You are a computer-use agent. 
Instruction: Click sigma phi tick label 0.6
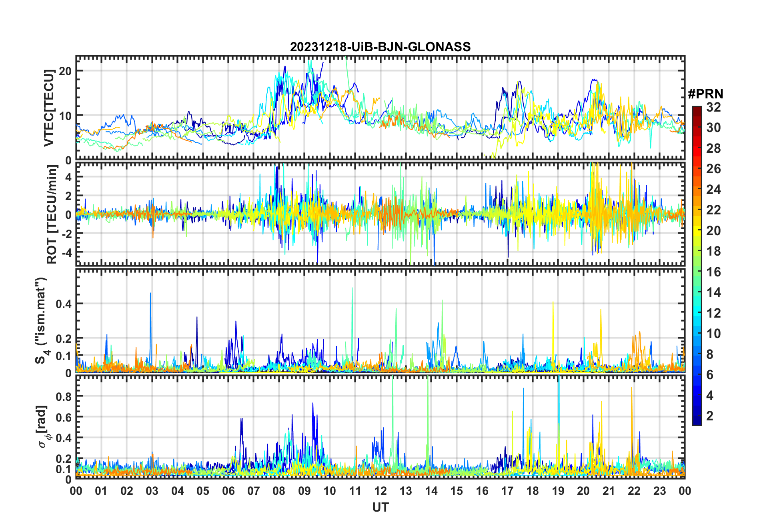[x=64, y=417]
